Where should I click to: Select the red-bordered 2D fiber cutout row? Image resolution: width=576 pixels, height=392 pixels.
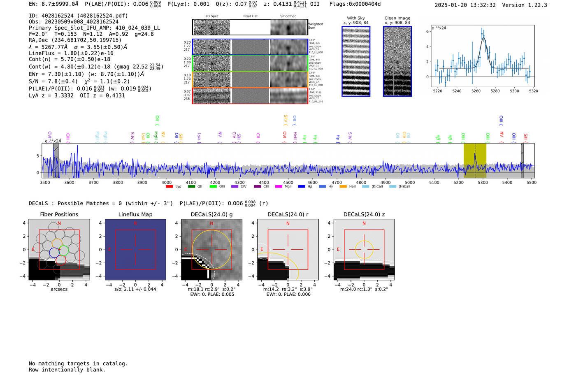point(250,95)
